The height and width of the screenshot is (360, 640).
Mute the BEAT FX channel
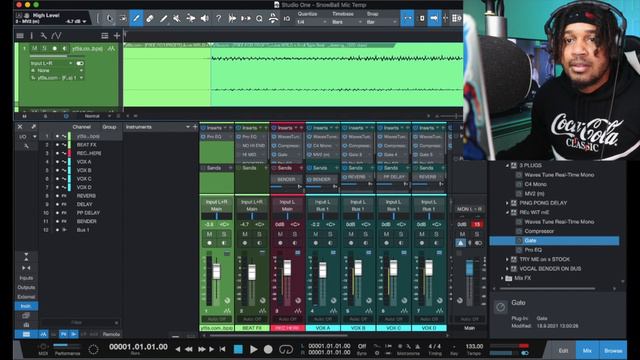[245, 234]
